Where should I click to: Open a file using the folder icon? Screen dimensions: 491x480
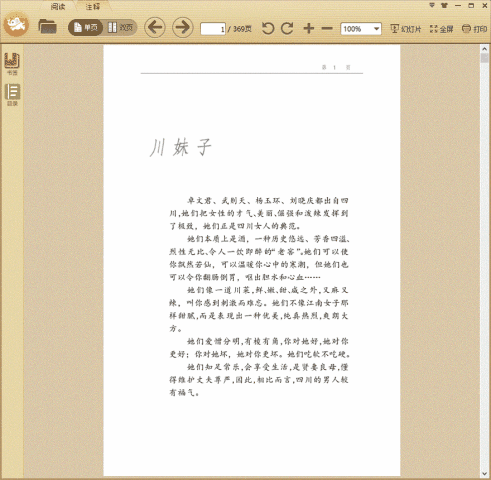click(x=47, y=27)
